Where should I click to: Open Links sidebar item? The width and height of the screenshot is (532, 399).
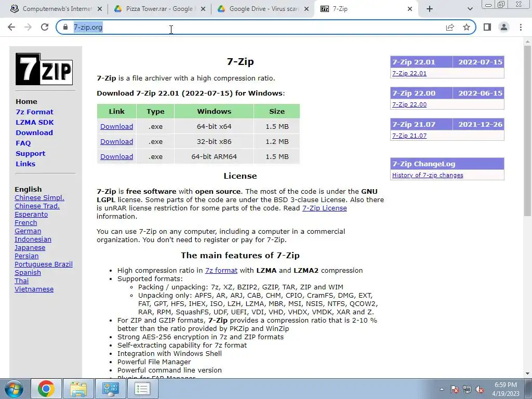25,164
